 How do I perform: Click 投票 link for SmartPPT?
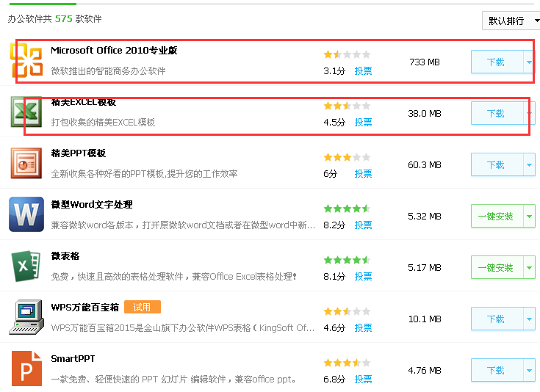[364, 380]
